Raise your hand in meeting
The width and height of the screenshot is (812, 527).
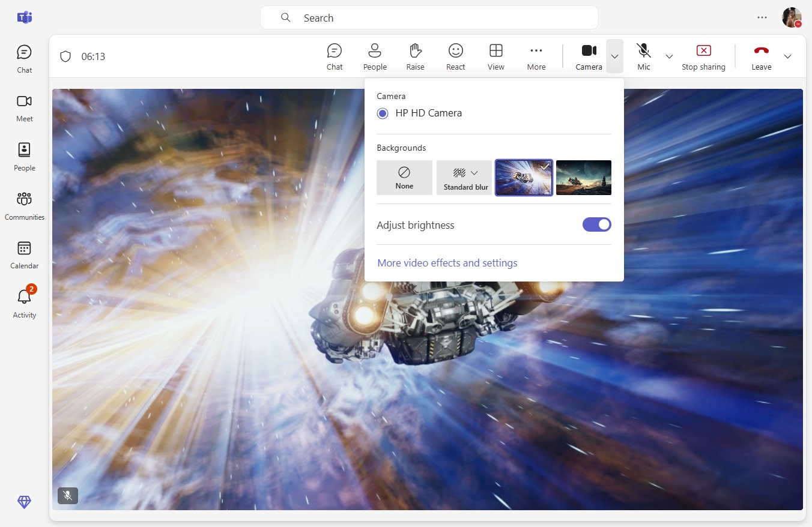point(415,57)
